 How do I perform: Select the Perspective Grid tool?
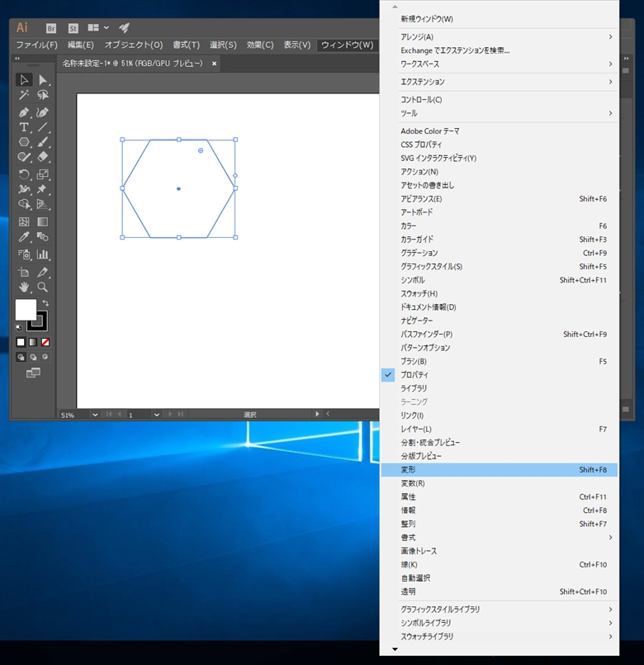[43, 204]
